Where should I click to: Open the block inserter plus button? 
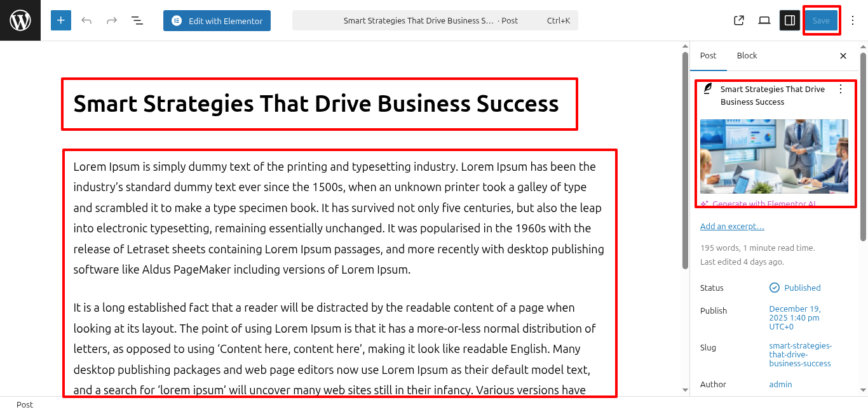tap(61, 20)
